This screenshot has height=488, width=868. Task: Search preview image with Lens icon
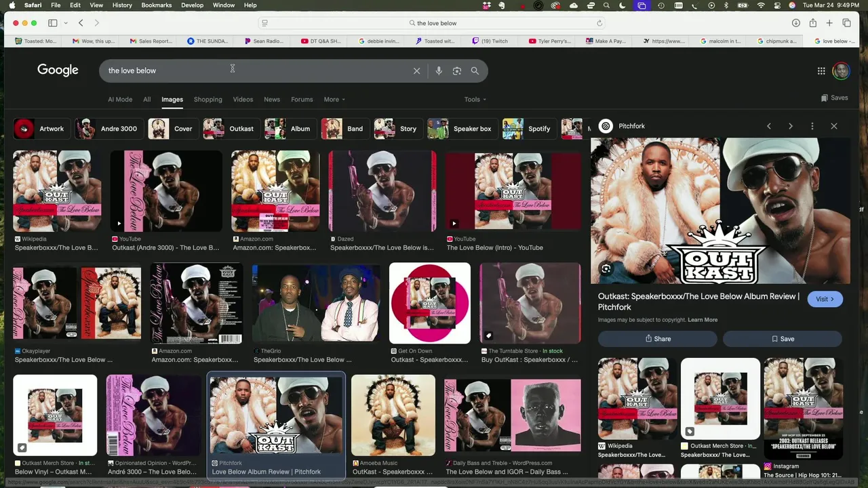click(x=606, y=269)
